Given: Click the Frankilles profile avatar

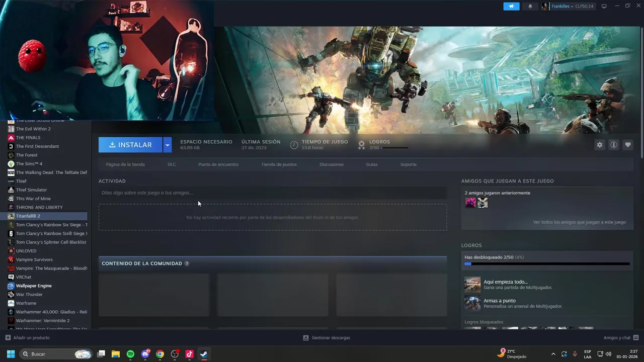Looking at the screenshot, I should (x=545, y=7).
